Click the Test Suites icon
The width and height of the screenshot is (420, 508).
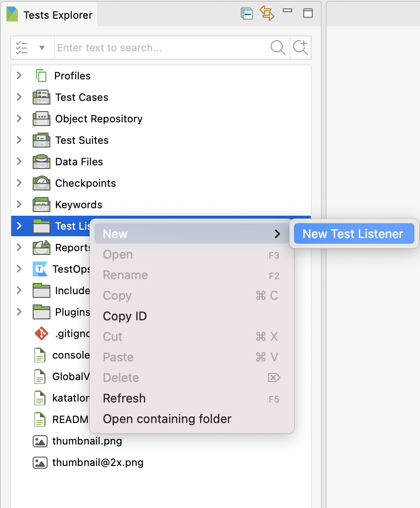(41, 140)
